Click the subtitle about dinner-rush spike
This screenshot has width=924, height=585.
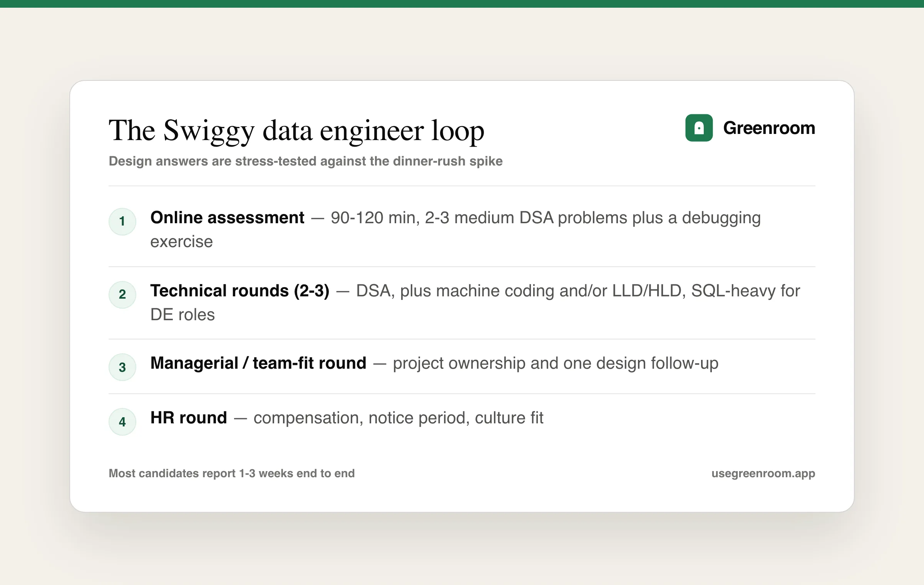306,161
